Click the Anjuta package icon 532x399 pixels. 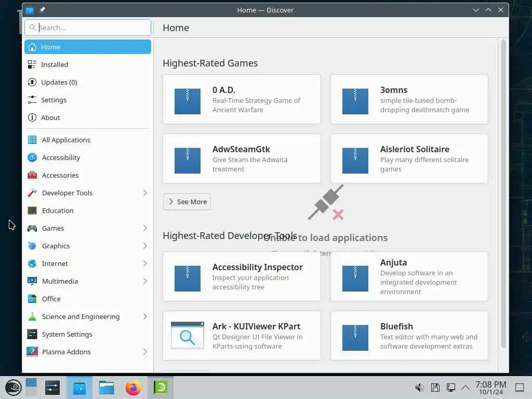click(x=355, y=278)
